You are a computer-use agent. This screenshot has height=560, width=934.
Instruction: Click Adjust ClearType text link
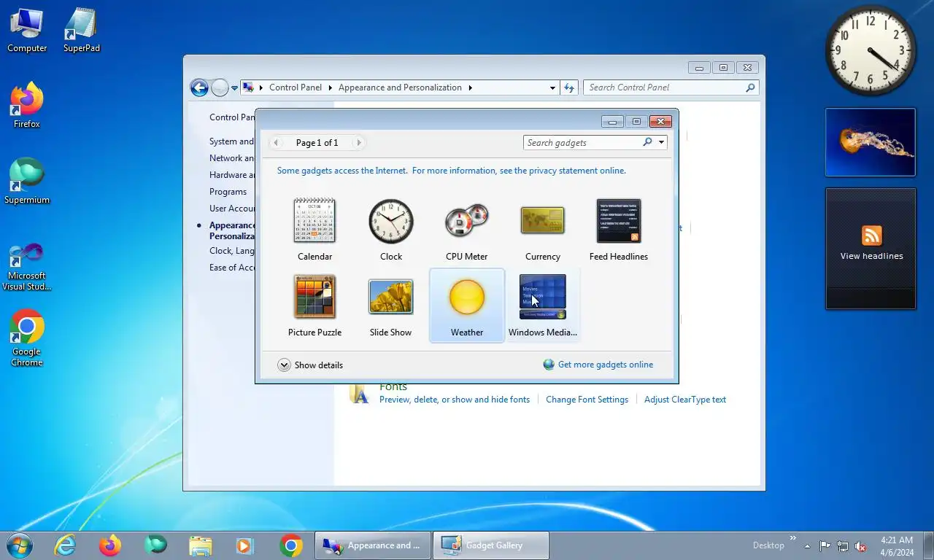coord(685,400)
